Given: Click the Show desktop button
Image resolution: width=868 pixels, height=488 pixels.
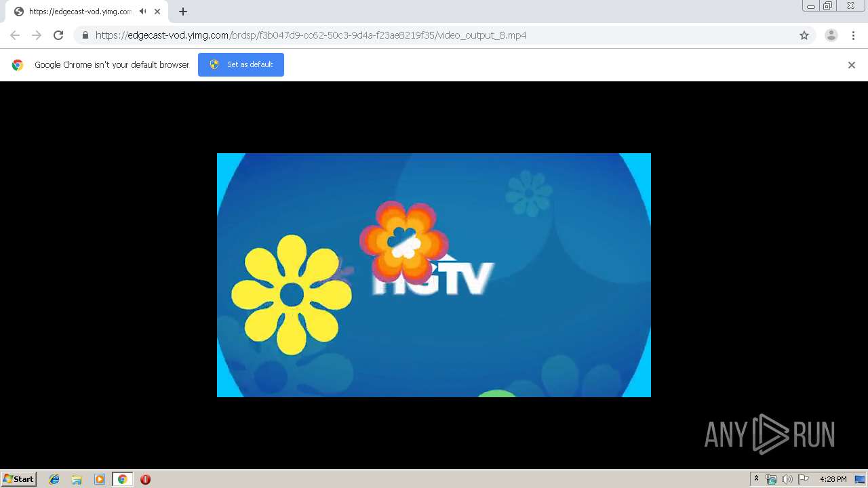Looking at the screenshot, I should (860, 479).
